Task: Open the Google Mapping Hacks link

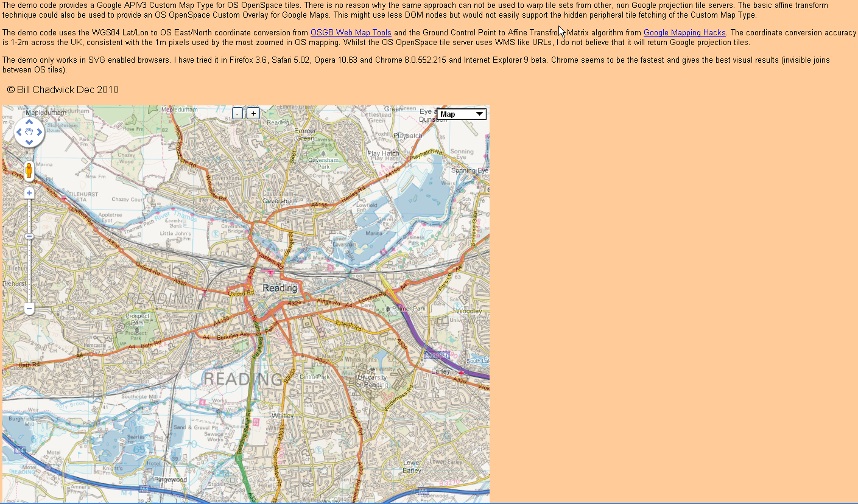Action: point(684,33)
